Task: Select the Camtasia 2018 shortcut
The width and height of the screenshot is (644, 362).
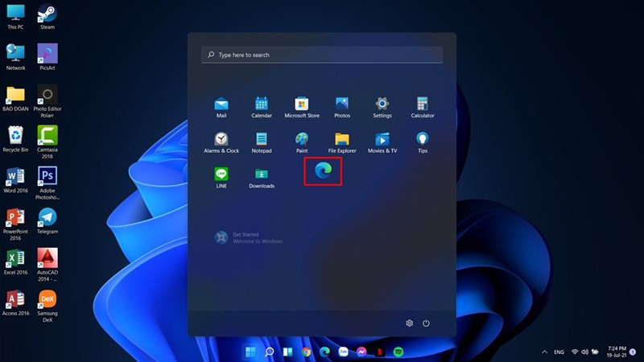Action: (47, 142)
